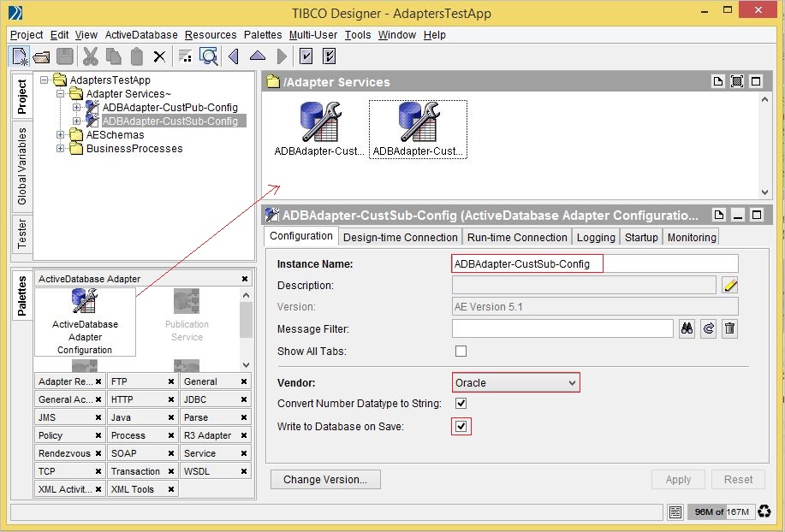
Task: Click the palette panel scrollbar down arrow
Action: [x=246, y=365]
